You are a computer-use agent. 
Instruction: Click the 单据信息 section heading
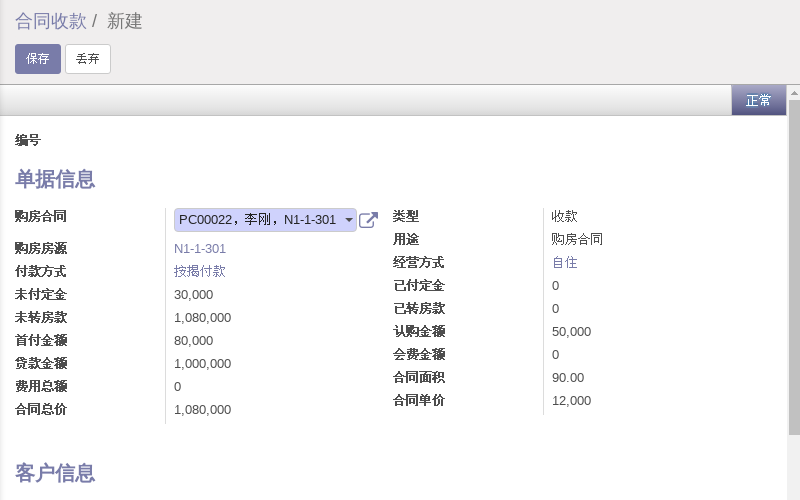tap(55, 180)
